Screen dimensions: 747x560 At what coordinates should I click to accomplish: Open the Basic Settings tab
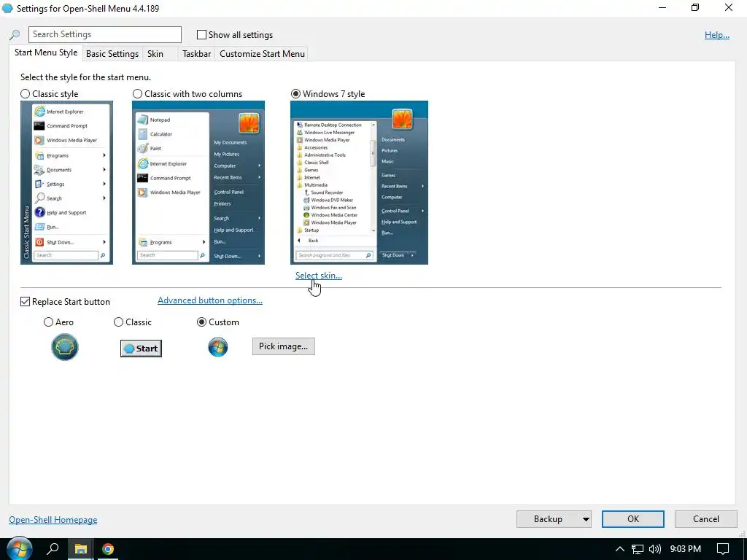112,54
